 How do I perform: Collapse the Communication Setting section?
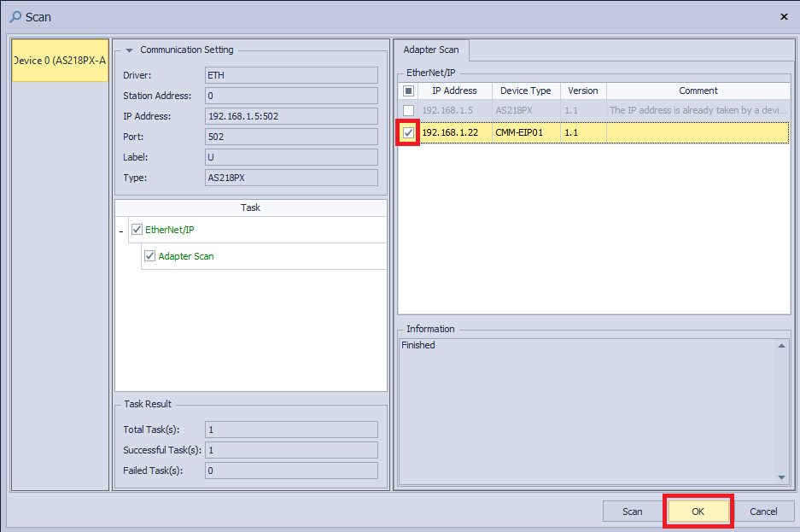(x=129, y=50)
